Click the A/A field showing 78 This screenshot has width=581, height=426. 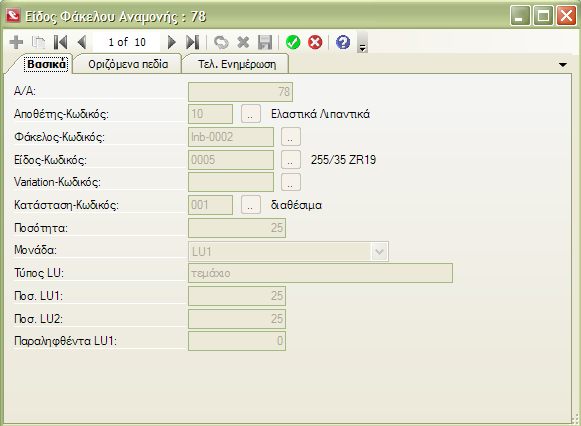(240, 92)
